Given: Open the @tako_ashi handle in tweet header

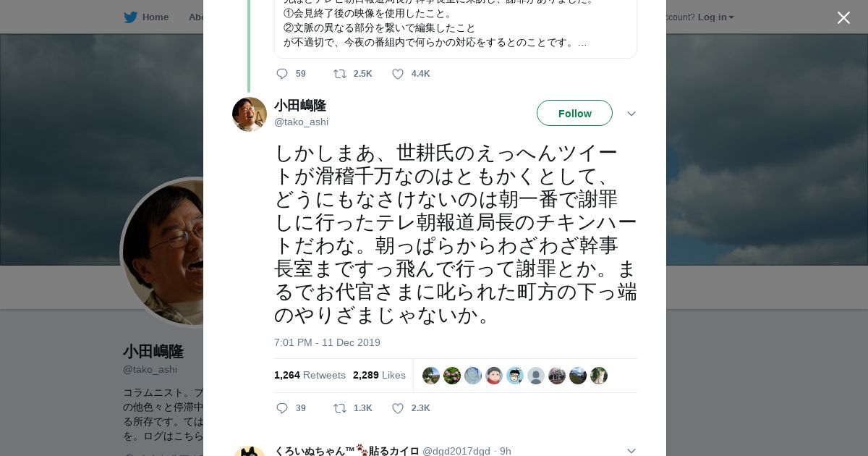Looking at the screenshot, I should click(301, 122).
